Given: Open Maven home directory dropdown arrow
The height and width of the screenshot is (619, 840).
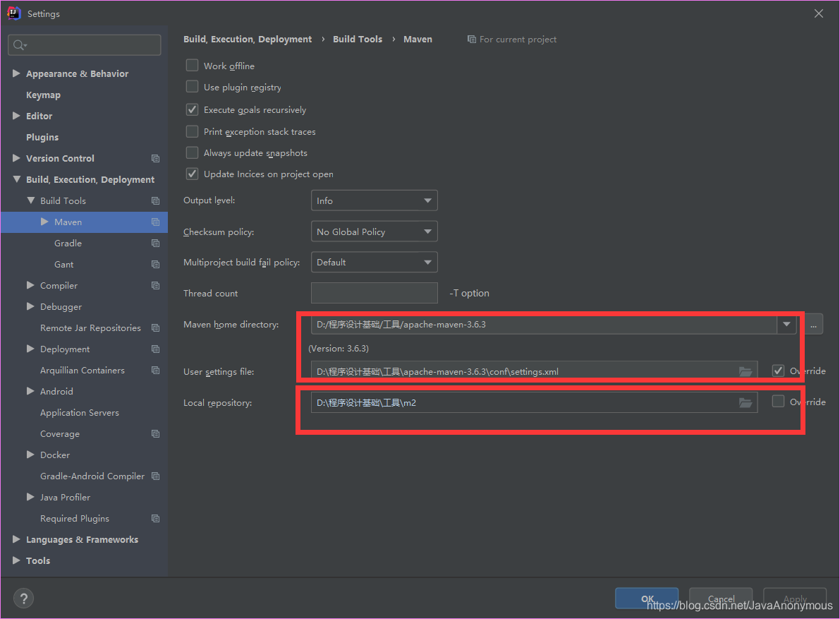Looking at the screenshot, I should tap(786, 324).
